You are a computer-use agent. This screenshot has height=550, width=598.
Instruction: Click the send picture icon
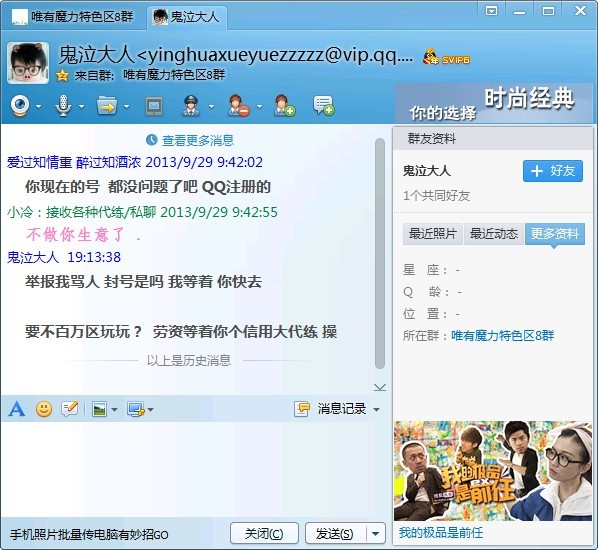99,410
